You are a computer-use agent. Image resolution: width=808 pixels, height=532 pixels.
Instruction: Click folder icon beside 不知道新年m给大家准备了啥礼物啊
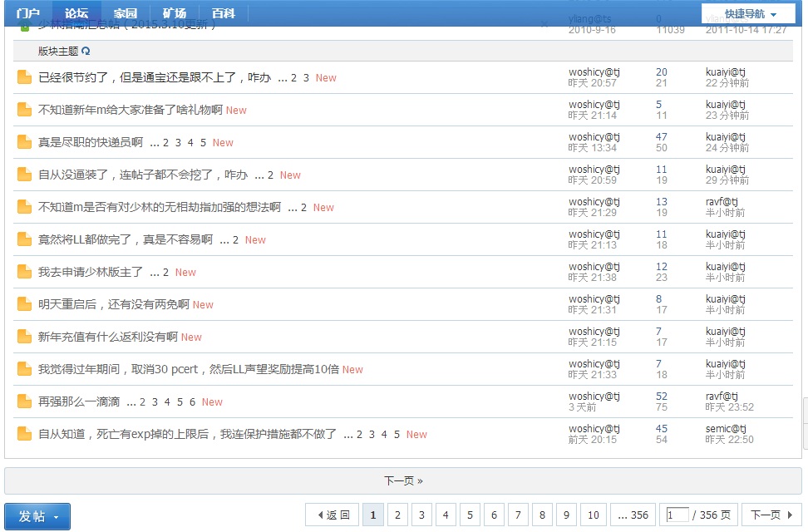click(24, 110)
